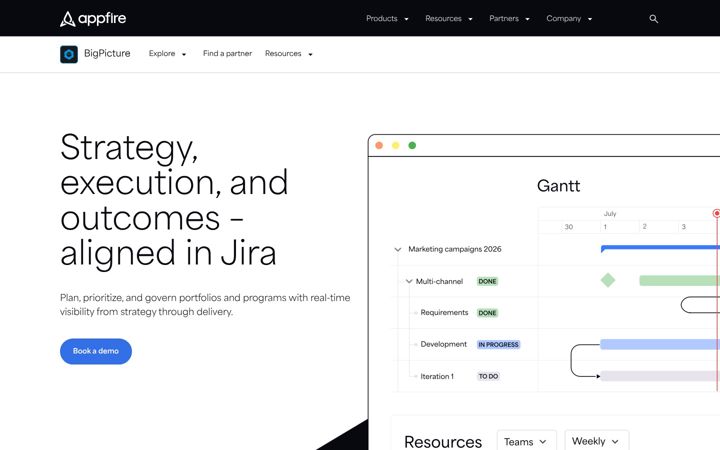Select the green Multi-channel Gantt bar
This screenshot has height=450, width=720.
tap(680, 281)
